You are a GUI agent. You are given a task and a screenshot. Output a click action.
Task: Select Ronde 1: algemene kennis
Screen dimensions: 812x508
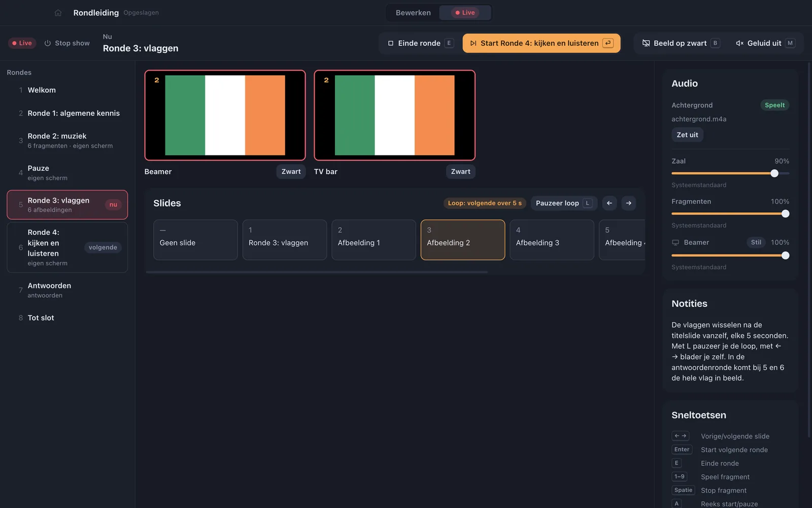[x=67, y=113]
